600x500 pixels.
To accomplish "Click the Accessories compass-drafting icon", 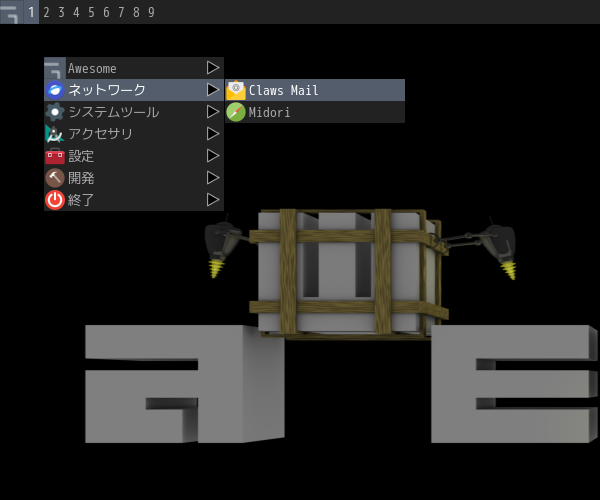I will pyautogui.click(x=55, y=134).
